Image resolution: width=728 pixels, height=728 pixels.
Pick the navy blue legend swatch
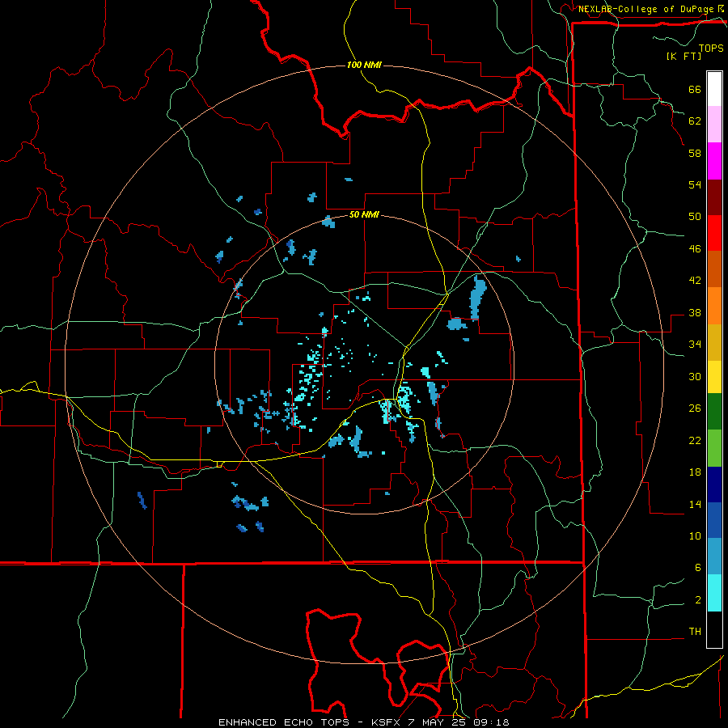pyautogui.click(x=714, y=485)
